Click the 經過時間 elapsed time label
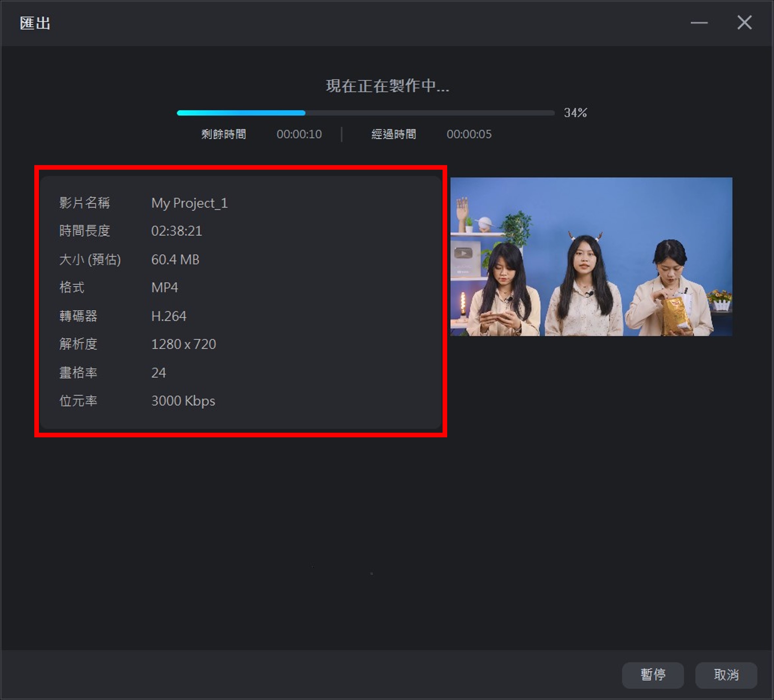This screenshot has height=700, width=774. [x=394, y=134]
